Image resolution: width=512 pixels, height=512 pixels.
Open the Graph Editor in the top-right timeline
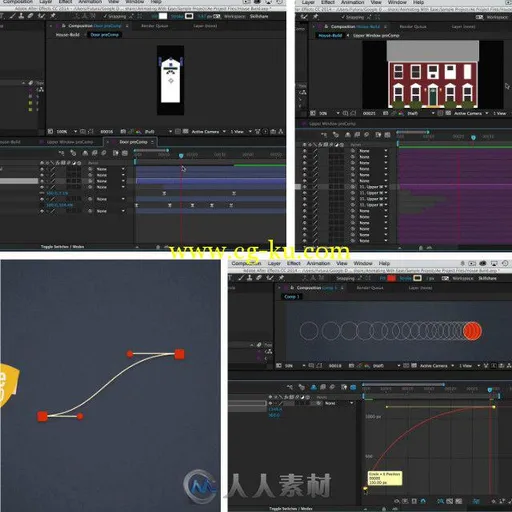point(387,135)
